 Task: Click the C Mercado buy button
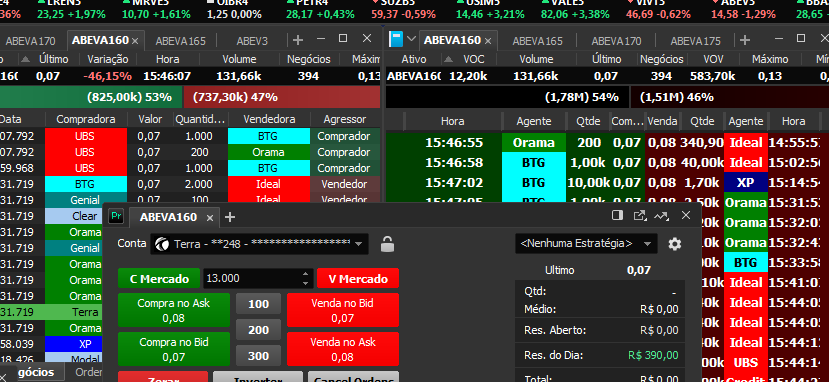click(x=159, y=278)
